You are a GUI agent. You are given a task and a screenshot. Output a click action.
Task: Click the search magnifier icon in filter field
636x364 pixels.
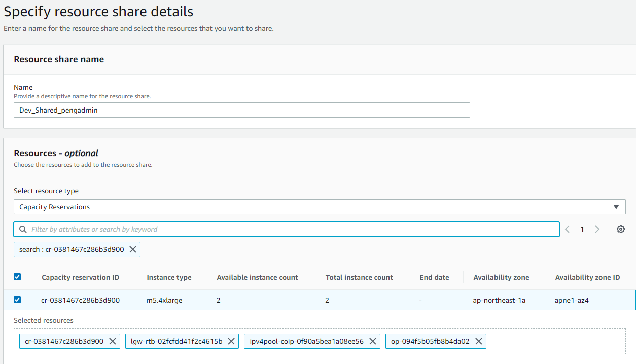(23, 229)
